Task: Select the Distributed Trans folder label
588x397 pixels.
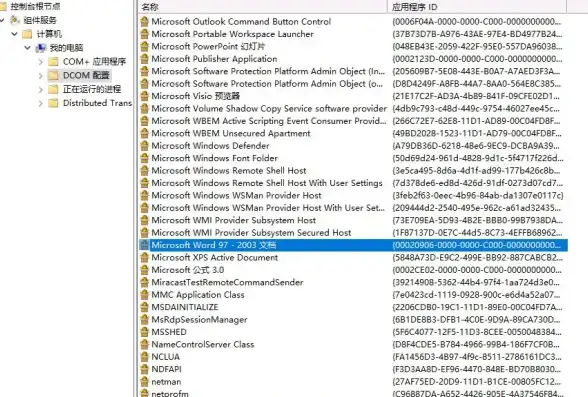Action: pyautogui.click(x=97, y=103)
